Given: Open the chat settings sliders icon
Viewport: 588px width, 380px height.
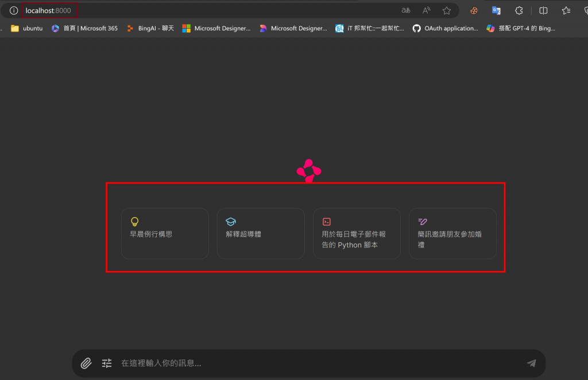Looking at the screenshot, I should (107, 363).
